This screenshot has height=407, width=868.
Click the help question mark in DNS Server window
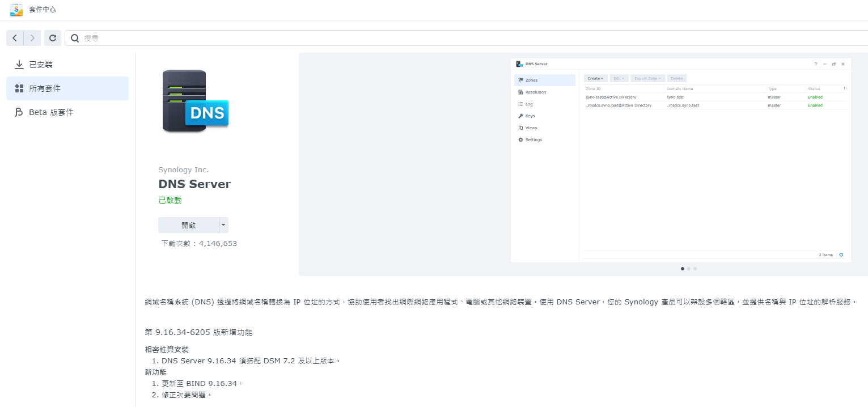815,64
